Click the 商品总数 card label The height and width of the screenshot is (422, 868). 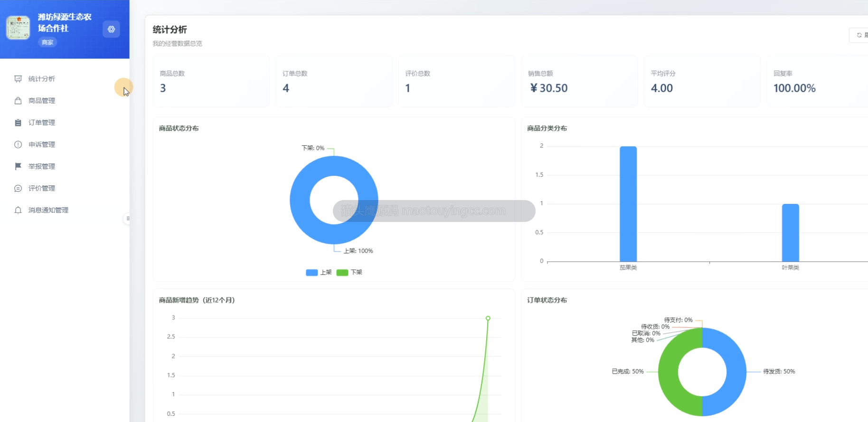coord(172,74)
